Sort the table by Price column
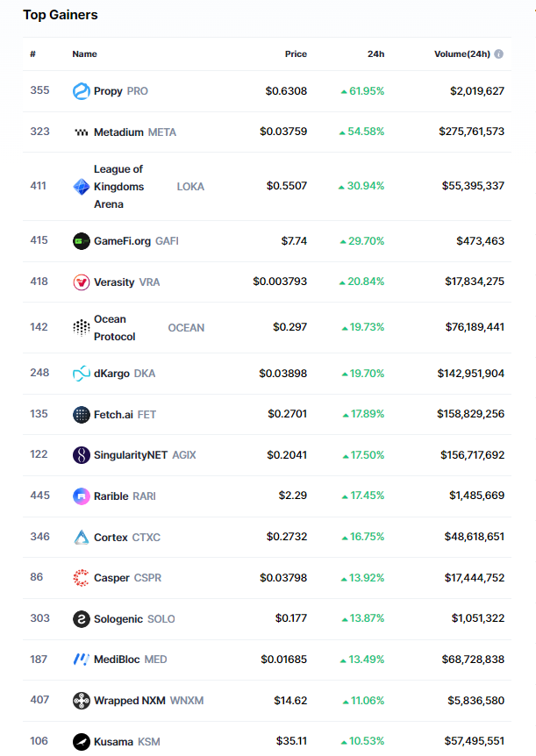Viewport: 536px width, 756px height. tap(296, 54)
